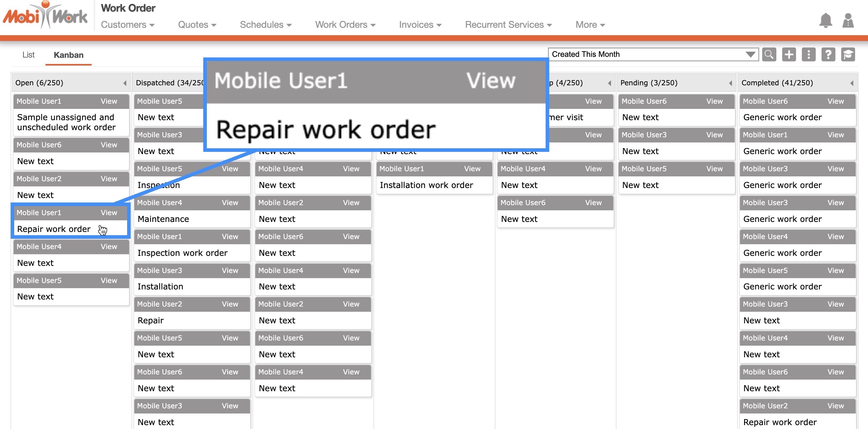868x429 pixels.
Task: Collapse the Completed column arrow
Action: (852, 83)
